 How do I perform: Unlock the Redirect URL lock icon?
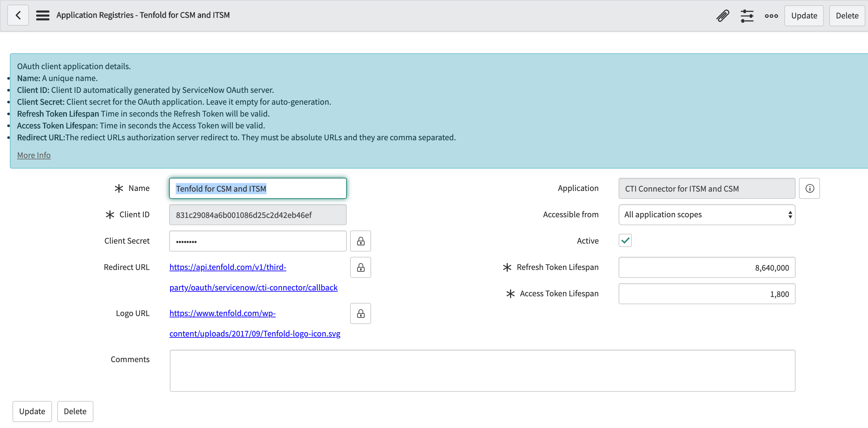pos(361,267)
